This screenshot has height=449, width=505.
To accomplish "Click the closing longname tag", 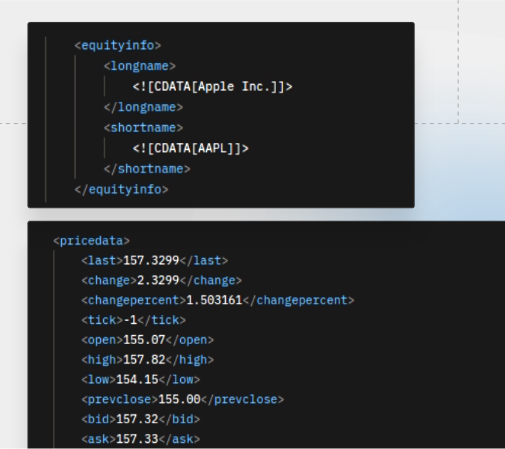I will coord(143,107).
